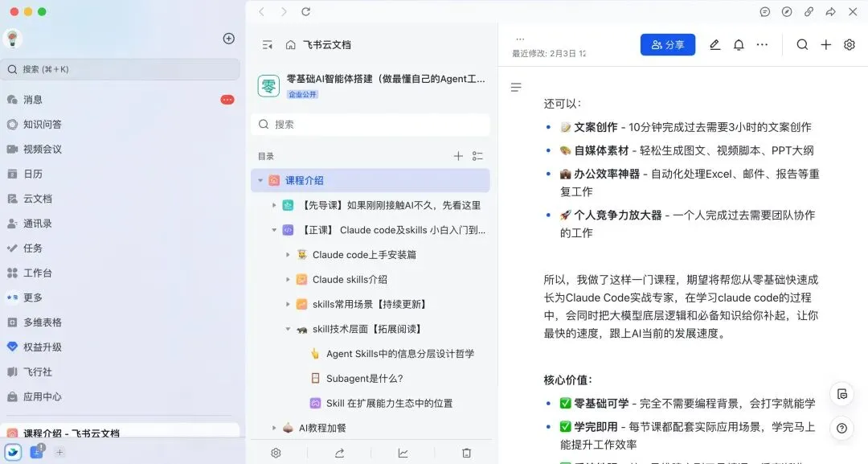Image resolution: width=868 pixels, height=464 pixels.
Task: Expand AI教程加餐 node arrow
Action: pos(274,428)
